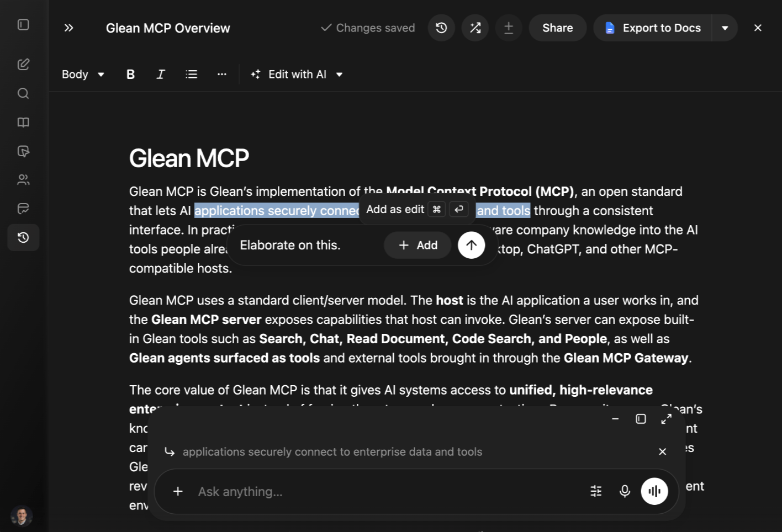Toggle bold formatting
Screen dimensions: 782x532
click(130, 74)
